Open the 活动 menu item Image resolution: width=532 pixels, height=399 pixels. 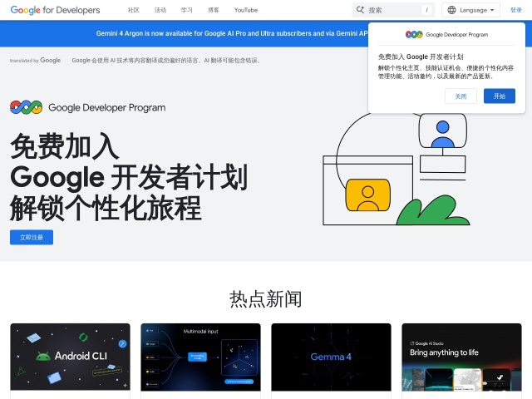[x=160, y=10]
